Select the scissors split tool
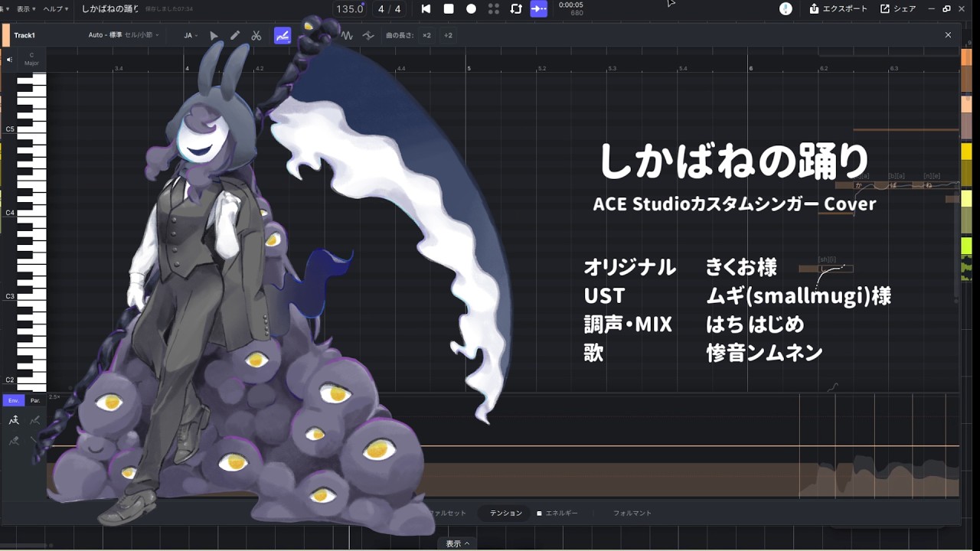 pos(256,35)
